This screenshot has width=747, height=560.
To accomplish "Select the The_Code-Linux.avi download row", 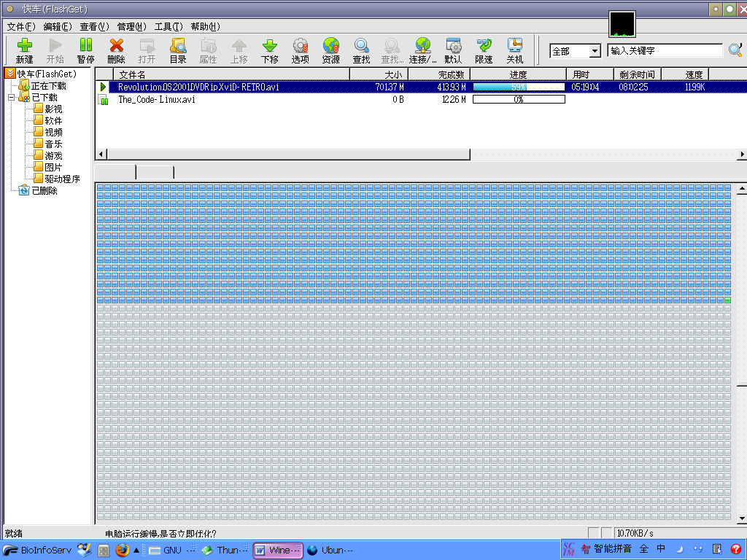I will pos(421,99).
